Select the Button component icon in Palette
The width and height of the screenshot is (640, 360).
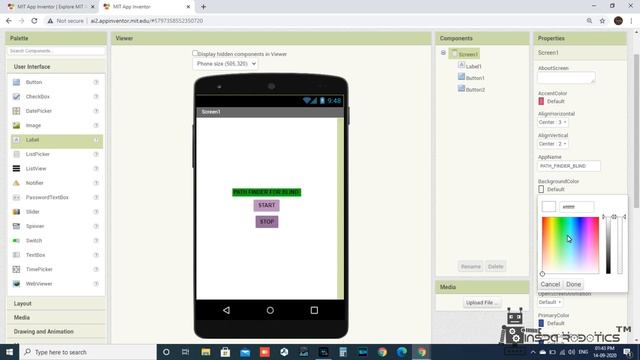[16, 82]
